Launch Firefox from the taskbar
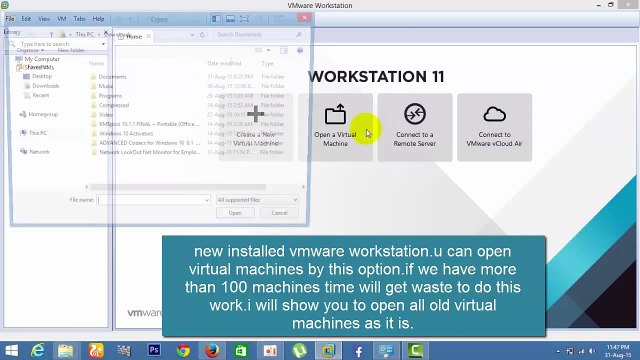Image resolution: width=640 pixels, height=360 pixels. [x=212, y=351]
